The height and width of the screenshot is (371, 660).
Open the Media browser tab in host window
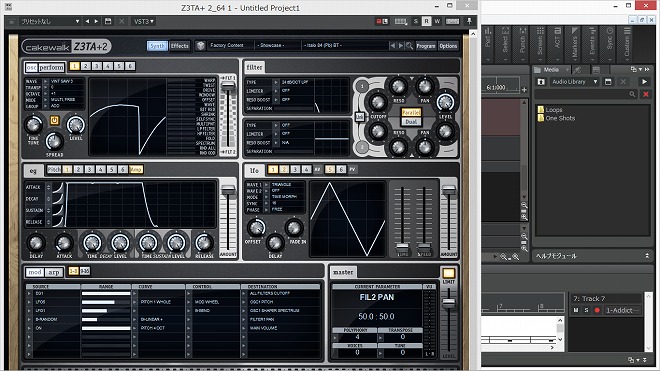click(x=551, y=70)
